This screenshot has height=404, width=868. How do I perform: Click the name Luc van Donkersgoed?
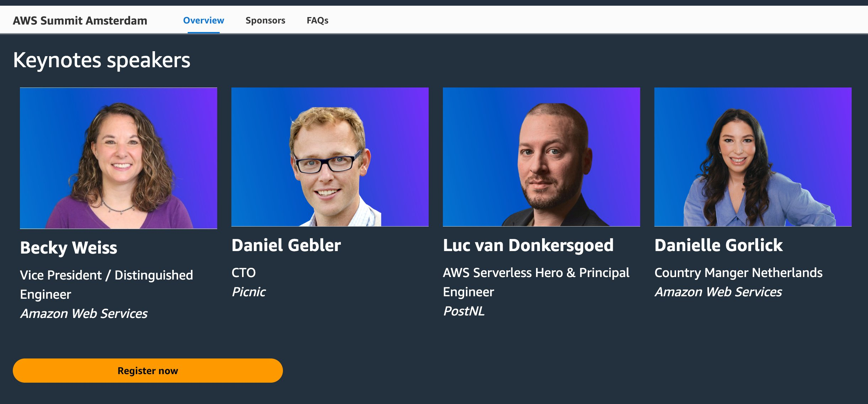pos(529,245)
